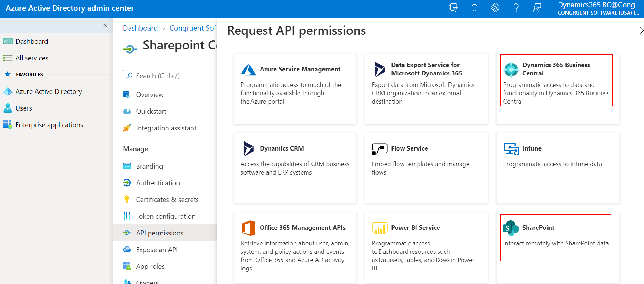Click the Sharepoint app registration icon
Image resolution: width=644 pixels, height=284 pixels.
[130, 49]
